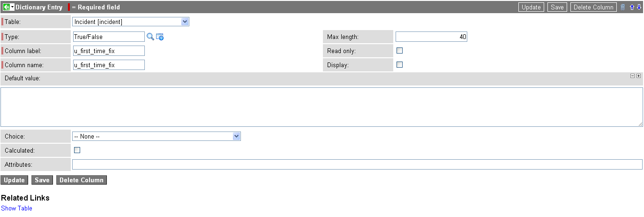Open the Show Table related link
The width and height of the screenshot is (644, 217).
click(x=16, y=208)
